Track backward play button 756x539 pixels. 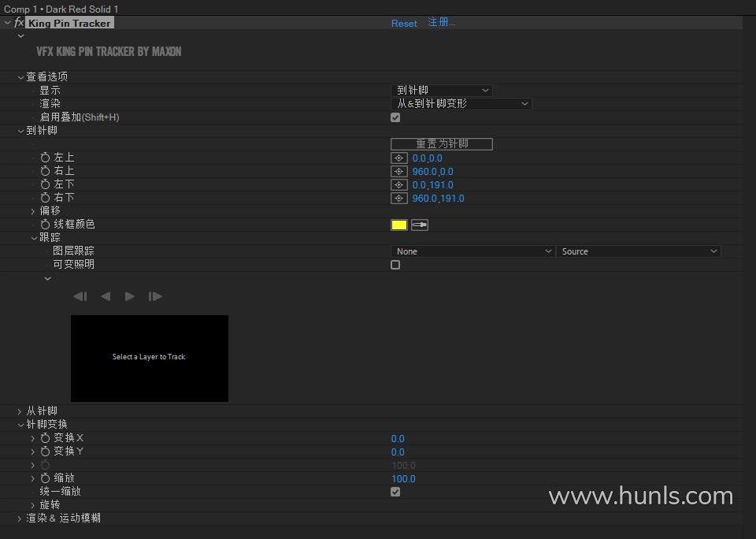106,296
